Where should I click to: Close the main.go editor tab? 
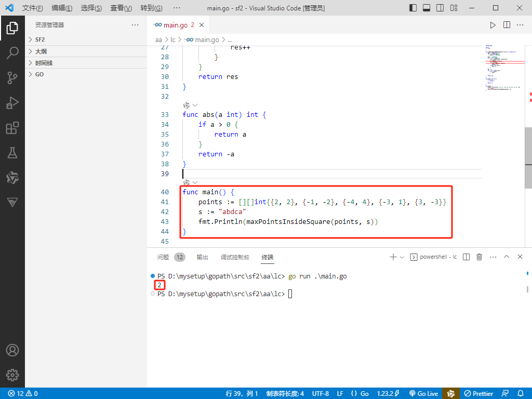(202, 25)
